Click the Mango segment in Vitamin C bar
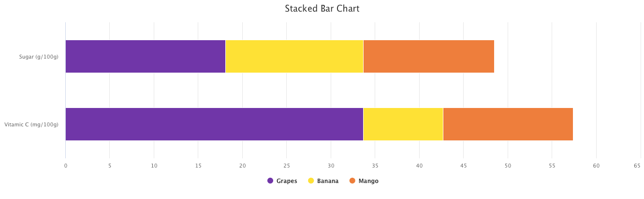Screen dimensions: 644x199 pyautogui.click(x=508, y=124)
